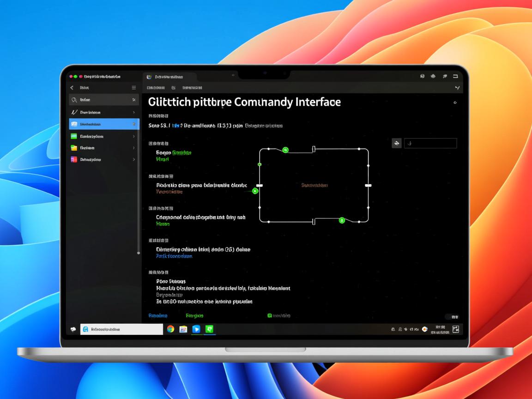Toggle the green node on the diagram's top edge

285,150
